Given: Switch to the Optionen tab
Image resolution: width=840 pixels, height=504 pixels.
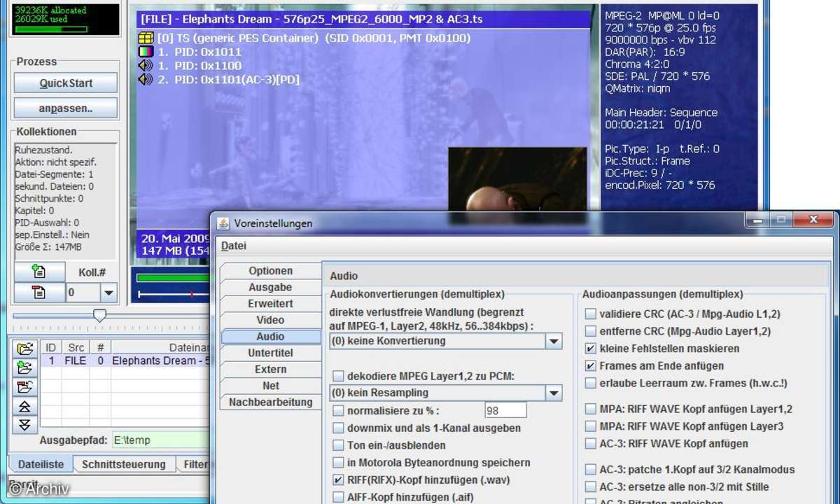Looking at the screenshot, I should tap(270, 271).
